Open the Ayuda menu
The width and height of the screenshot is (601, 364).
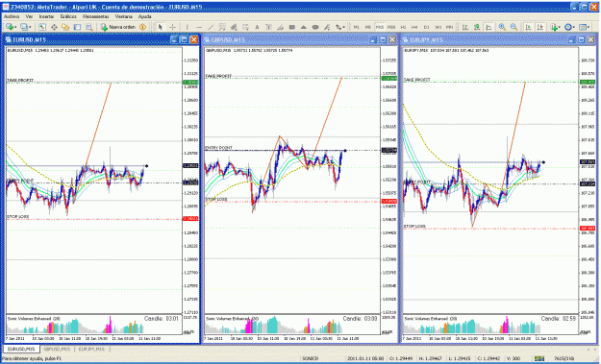click(145, 16)
